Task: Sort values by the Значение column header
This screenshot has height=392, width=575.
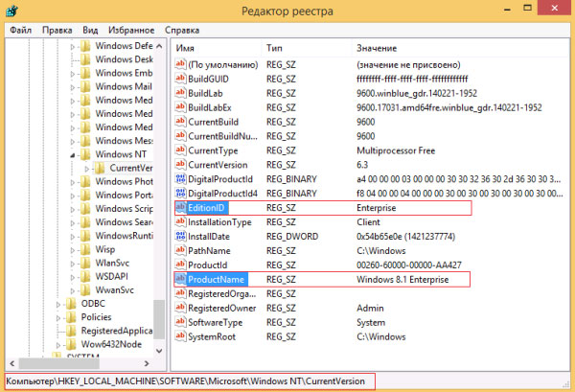Action: pos(460,48)
